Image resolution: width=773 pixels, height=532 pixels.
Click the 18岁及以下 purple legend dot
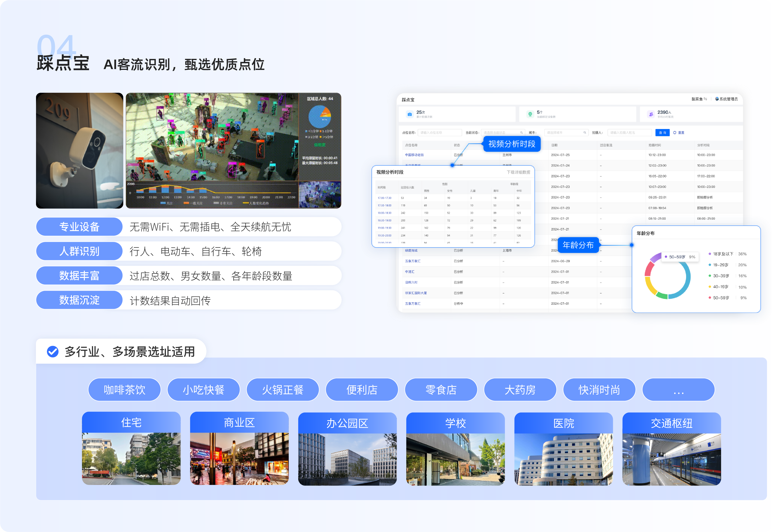[710, 254]
